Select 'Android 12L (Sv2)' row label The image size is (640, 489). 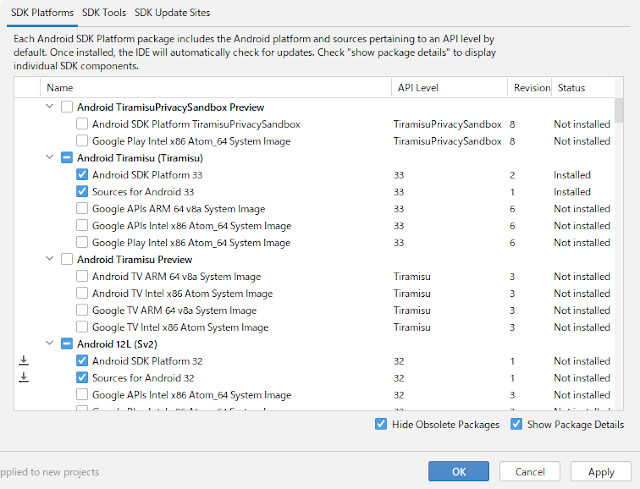tap(117, 344)
